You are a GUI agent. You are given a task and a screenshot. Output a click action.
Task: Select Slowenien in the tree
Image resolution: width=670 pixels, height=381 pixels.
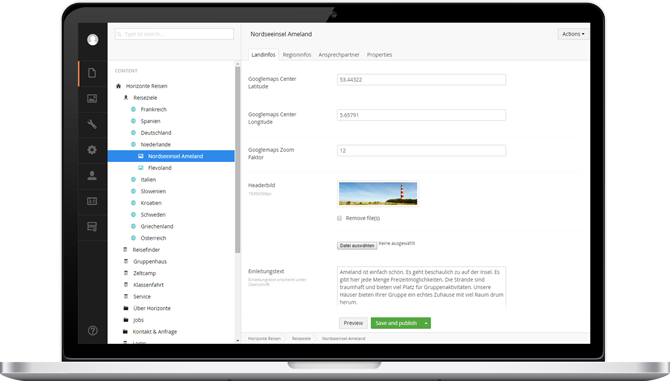pyautogui.click(x=153, y=191)
